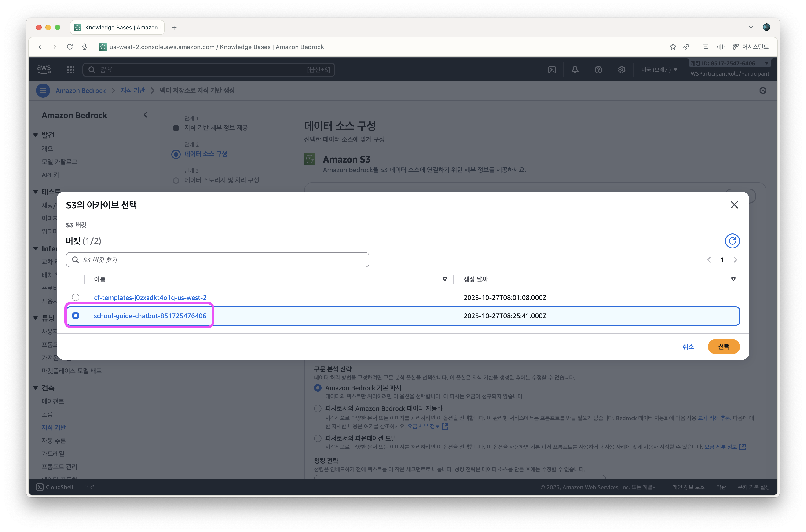
Task: Open 개요 in the sidebar
Action: click(47, 149)
